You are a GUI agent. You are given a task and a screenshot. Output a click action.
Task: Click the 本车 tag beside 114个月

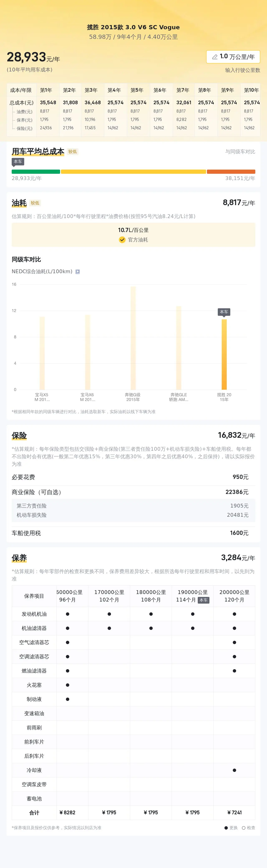coord(203,600)
